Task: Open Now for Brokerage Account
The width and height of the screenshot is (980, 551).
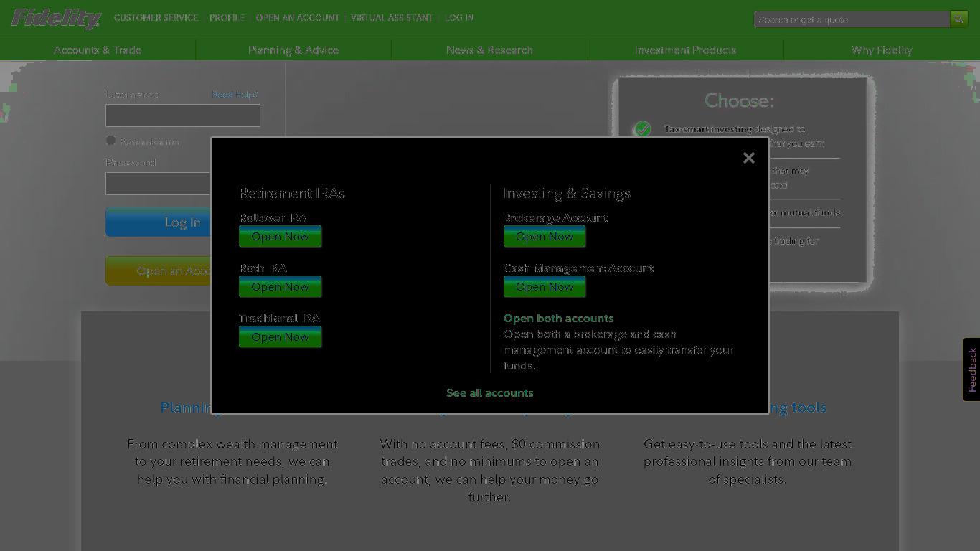Action: 545,237
